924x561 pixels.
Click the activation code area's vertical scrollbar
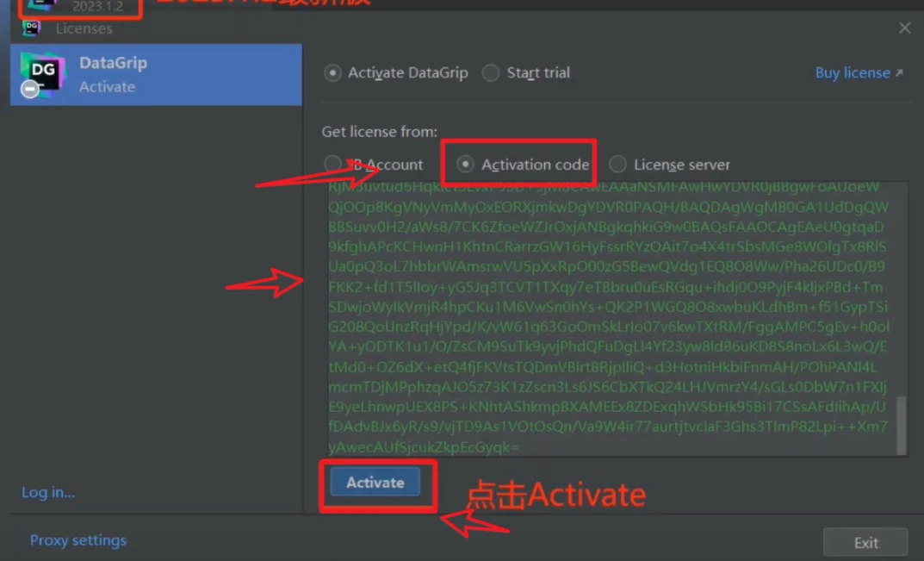point(901,425)
